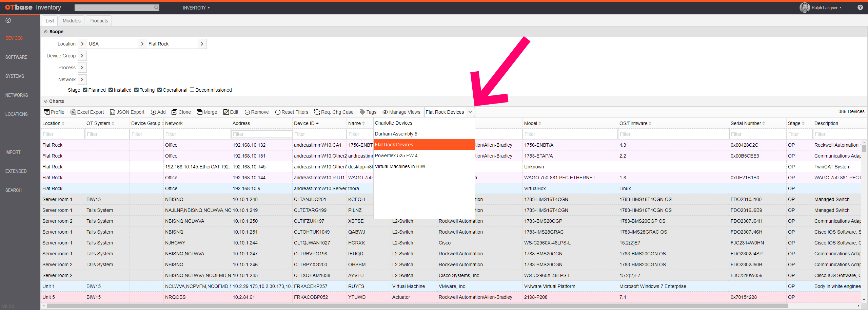
Task: Choose Powerflex 525 FW 4 view
Action: 424,156
